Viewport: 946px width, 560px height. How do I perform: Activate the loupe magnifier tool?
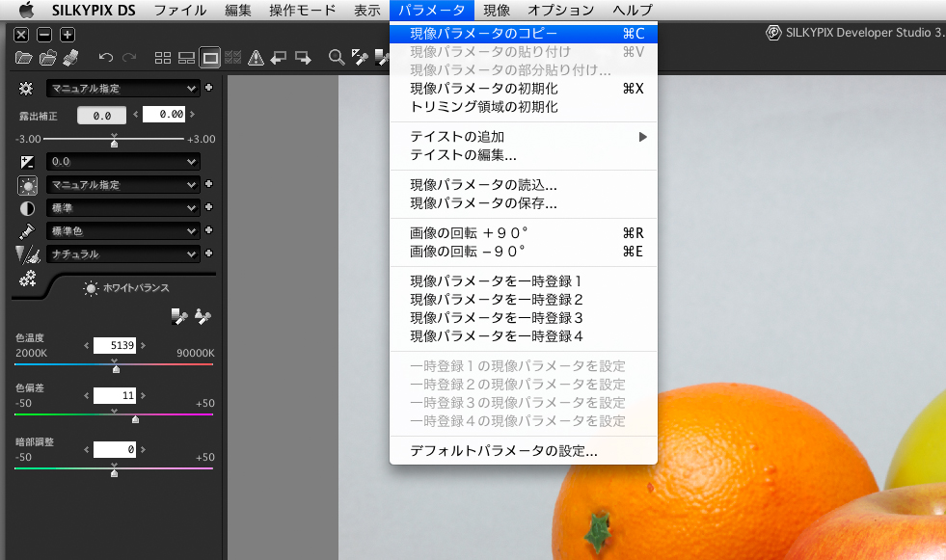(337, 57)
